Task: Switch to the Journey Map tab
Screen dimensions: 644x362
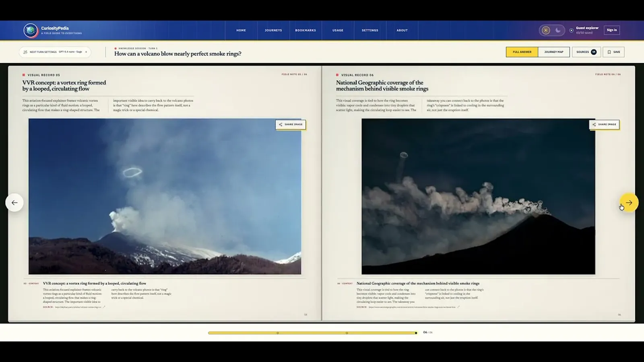Action: click(x=554, y=52)
